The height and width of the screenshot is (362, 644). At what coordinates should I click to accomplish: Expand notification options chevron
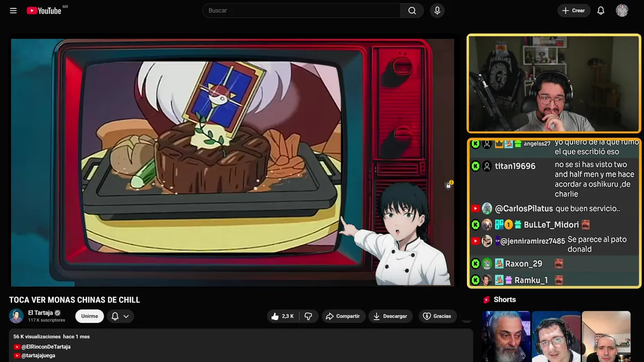[x=126, y=316]
